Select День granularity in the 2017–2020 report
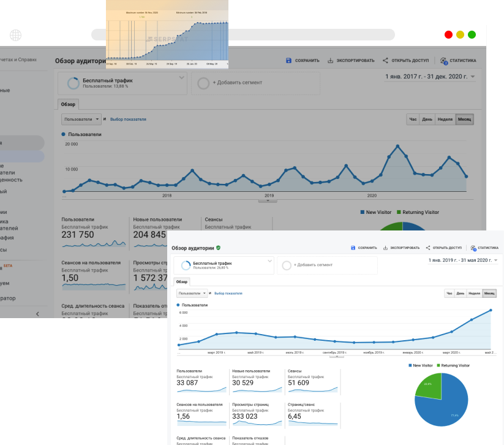The width and height of the screenshot is (504, 445). [x=427, y=119]
